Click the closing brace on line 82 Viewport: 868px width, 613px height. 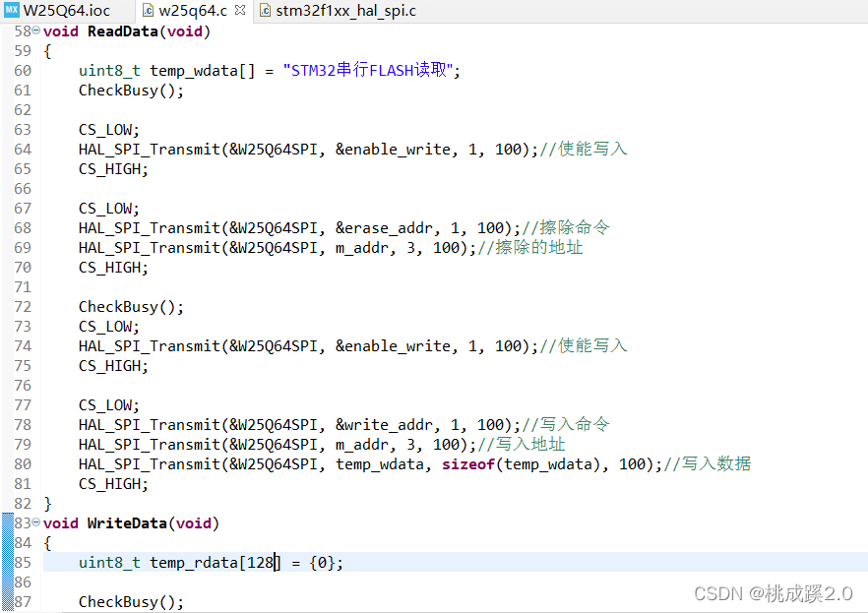tap(47, 504)
